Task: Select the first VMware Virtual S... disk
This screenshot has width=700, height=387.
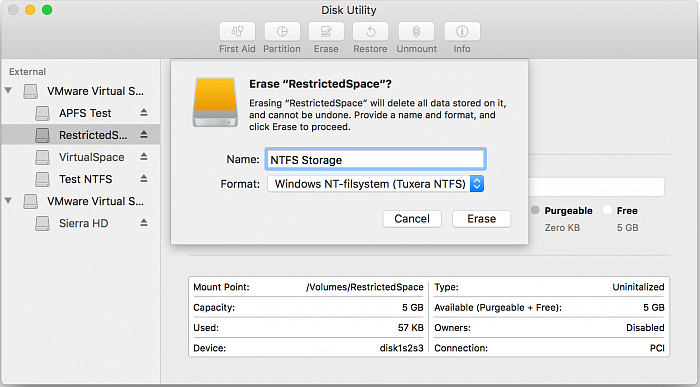Action: coord(96,91)
